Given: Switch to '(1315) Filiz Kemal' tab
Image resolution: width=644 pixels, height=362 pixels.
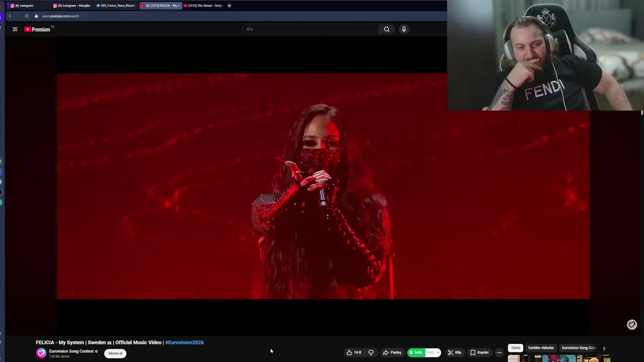Looking at the screenshot, I should click(203, 6).
